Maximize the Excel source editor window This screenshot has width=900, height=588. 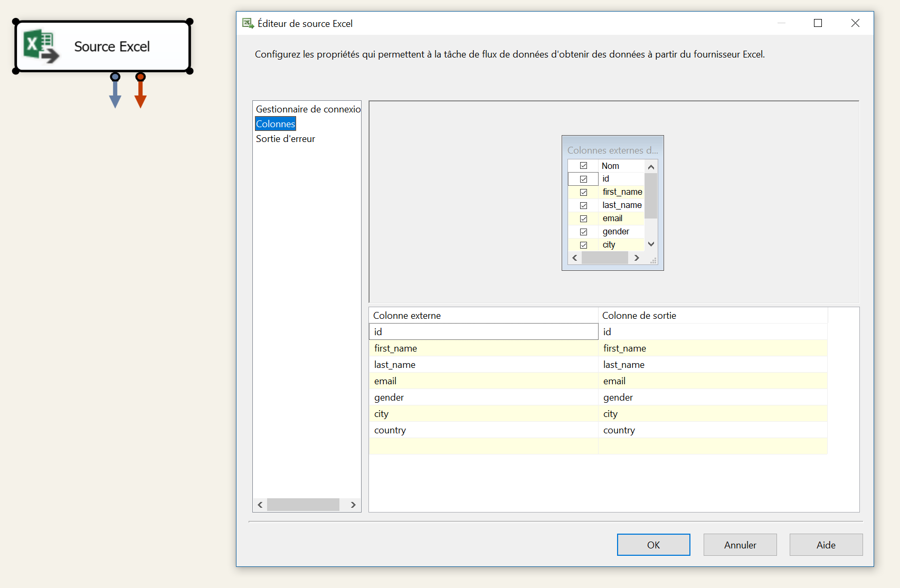(x=818, y=23)
